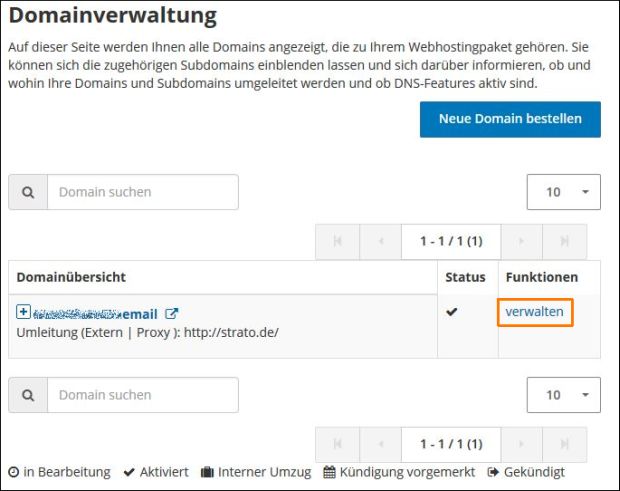Expand the domain row with plus icon
The height and width of the screenshot is (491, 620).
(23, 312)
